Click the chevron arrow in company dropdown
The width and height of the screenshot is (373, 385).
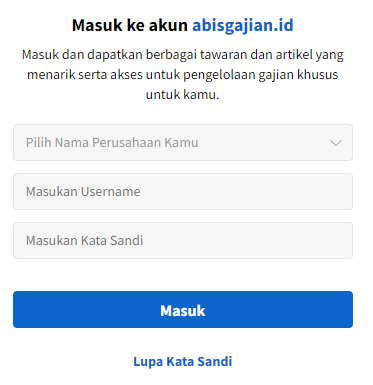pyautogui.click(x=336, y=143)
